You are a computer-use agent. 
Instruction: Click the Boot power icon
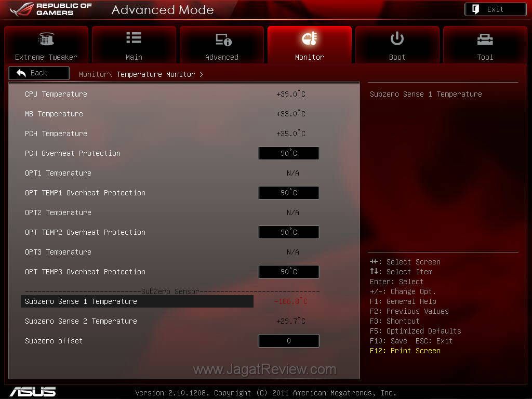[397, 38]
